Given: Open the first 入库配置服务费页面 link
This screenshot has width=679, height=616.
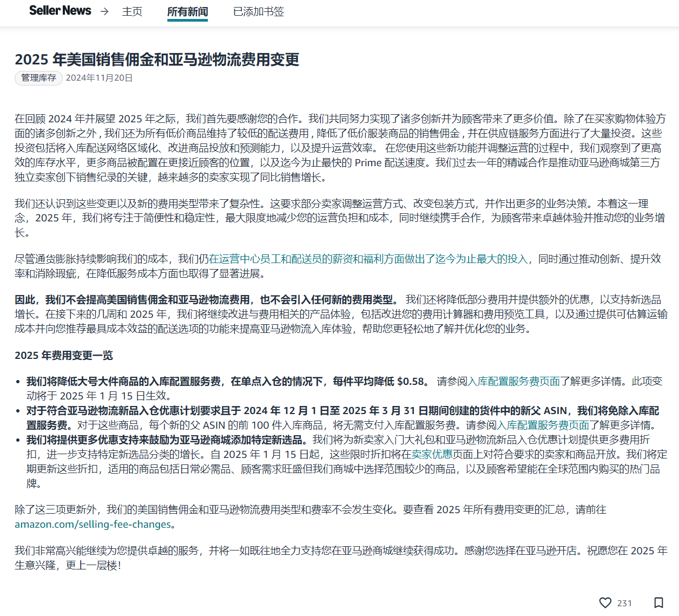Looking at the screenshot, I should 513,382.
